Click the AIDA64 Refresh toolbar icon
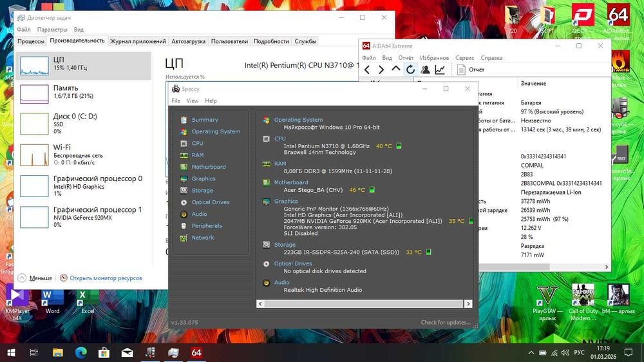 pyautogui.click(x=410, y=70)
